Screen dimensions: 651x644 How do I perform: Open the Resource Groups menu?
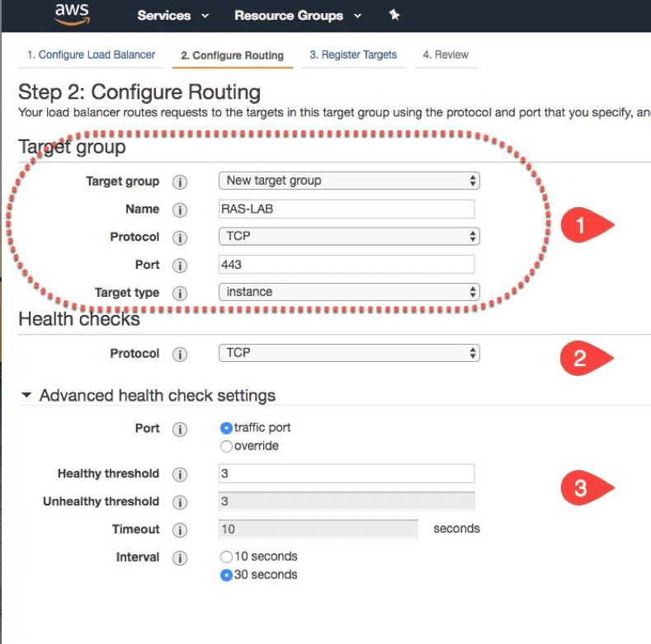(x=298, y=16)
